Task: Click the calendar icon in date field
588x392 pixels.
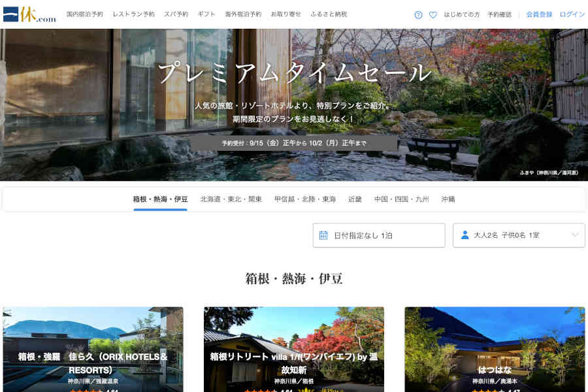Action: (x=323, y=235)
